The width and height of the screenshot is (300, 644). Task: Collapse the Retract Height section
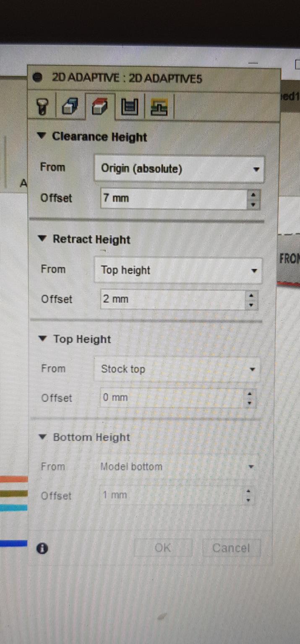tap(42, 239)
